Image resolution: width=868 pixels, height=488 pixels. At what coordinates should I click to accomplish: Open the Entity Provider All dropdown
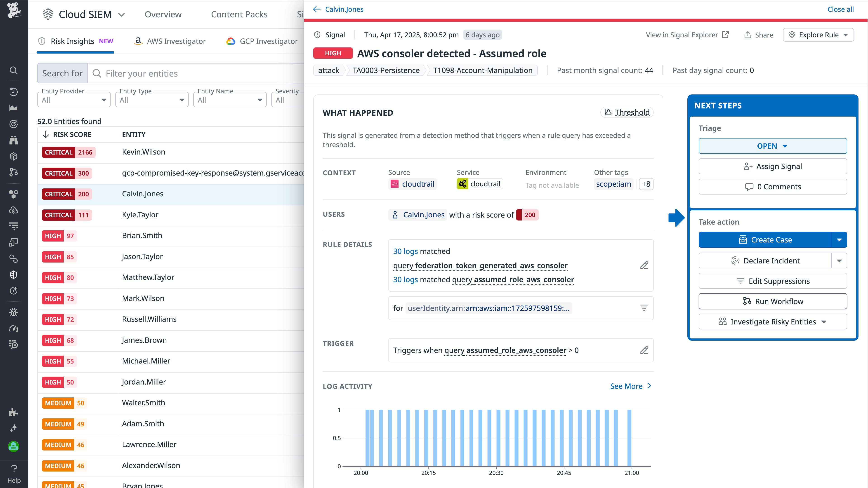[x=74, y=99]
